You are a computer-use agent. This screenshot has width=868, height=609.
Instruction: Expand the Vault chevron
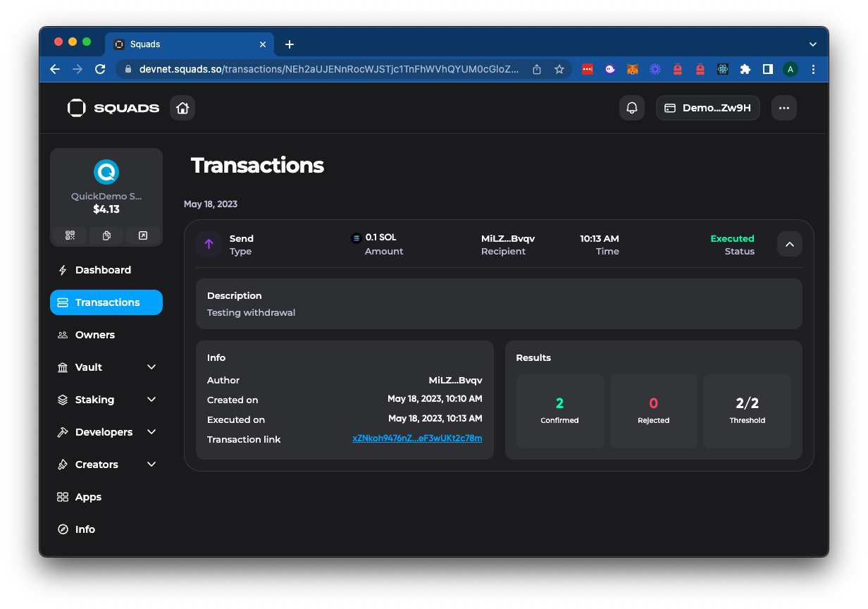pyautogui.click(x=151, y=367)
